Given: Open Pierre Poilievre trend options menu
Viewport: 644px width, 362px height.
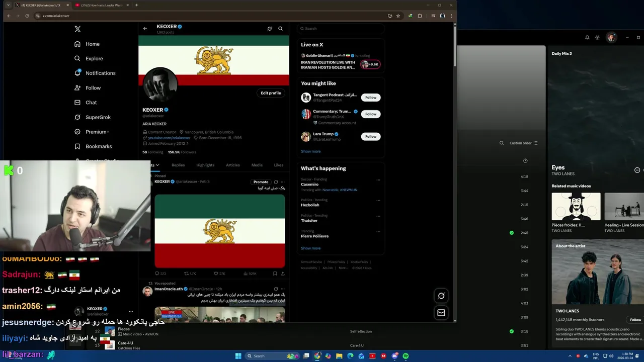Looking at the screenshot, I should (x=378, y=231).
